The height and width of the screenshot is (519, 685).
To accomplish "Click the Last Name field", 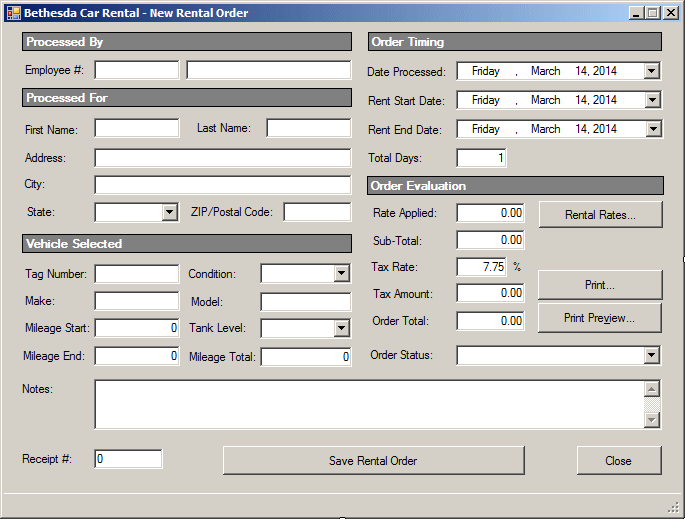I will click(309, 128).
